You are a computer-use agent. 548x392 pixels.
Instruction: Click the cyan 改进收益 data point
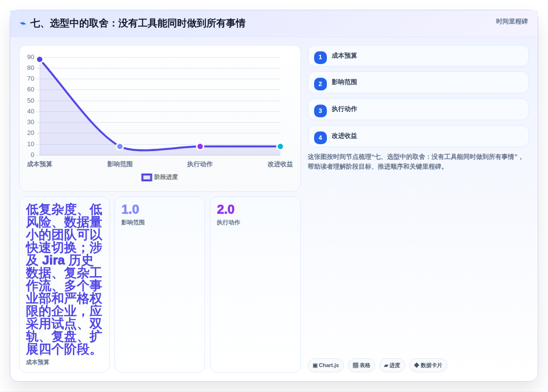(280, 147)
